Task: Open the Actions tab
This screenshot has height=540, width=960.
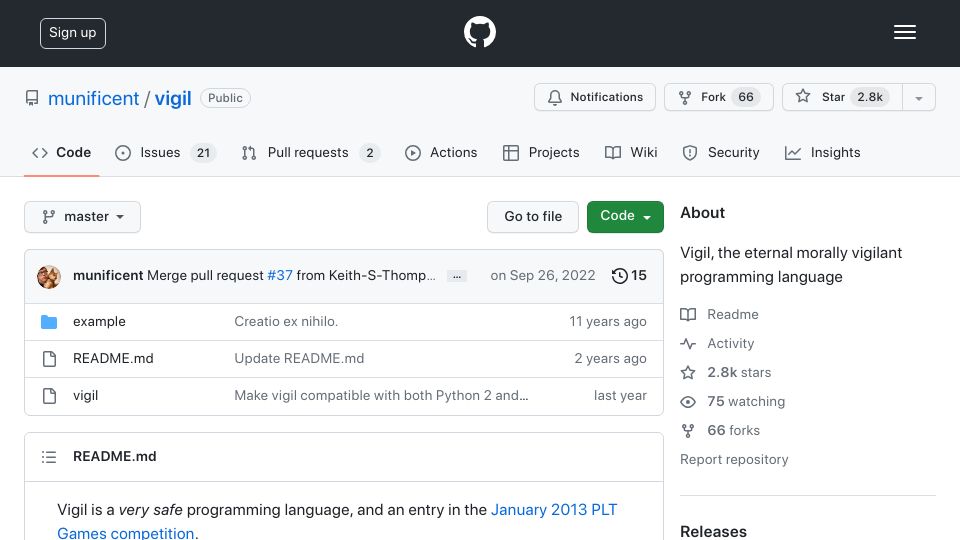Action: pyautogui.click(x=441, y=152)
